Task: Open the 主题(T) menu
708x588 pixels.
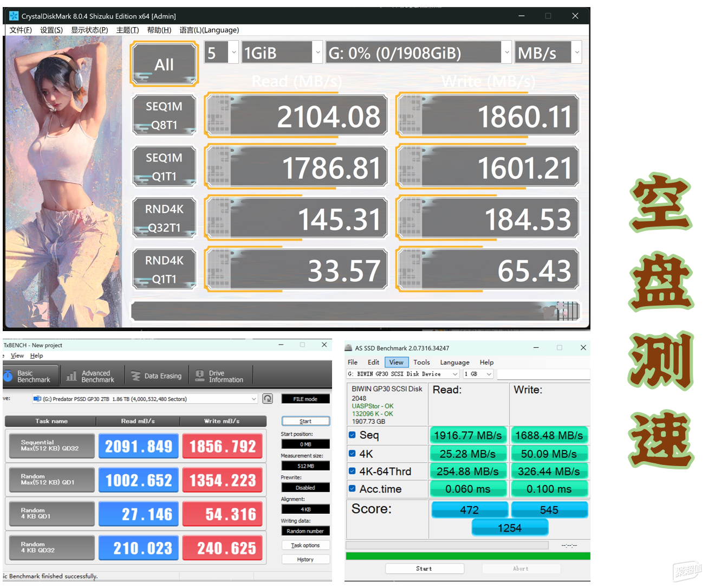Action: pos(127,30)
